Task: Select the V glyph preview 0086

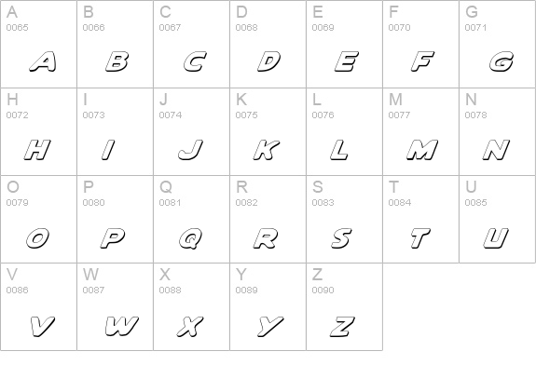Action: 42,326
